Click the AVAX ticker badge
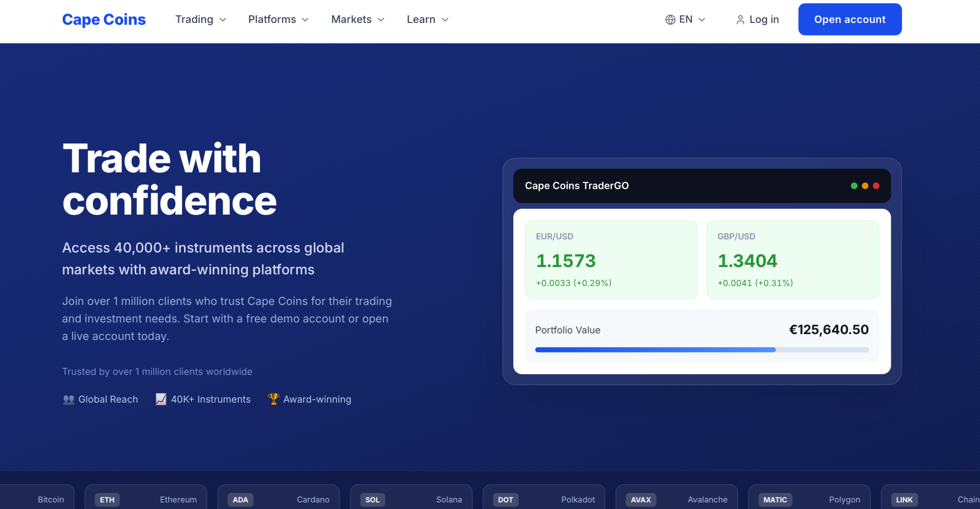This screenshot has height=509, width=980. (x=641, y=500)
